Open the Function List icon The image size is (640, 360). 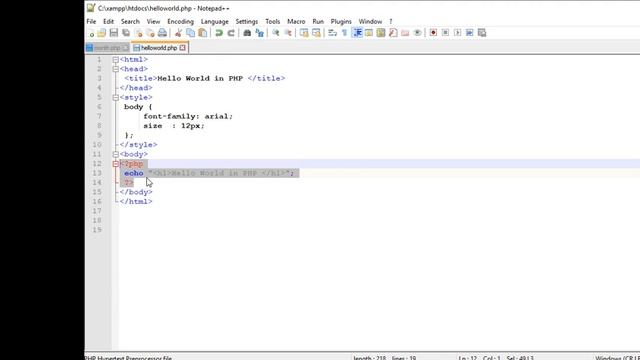coord(393,33)
